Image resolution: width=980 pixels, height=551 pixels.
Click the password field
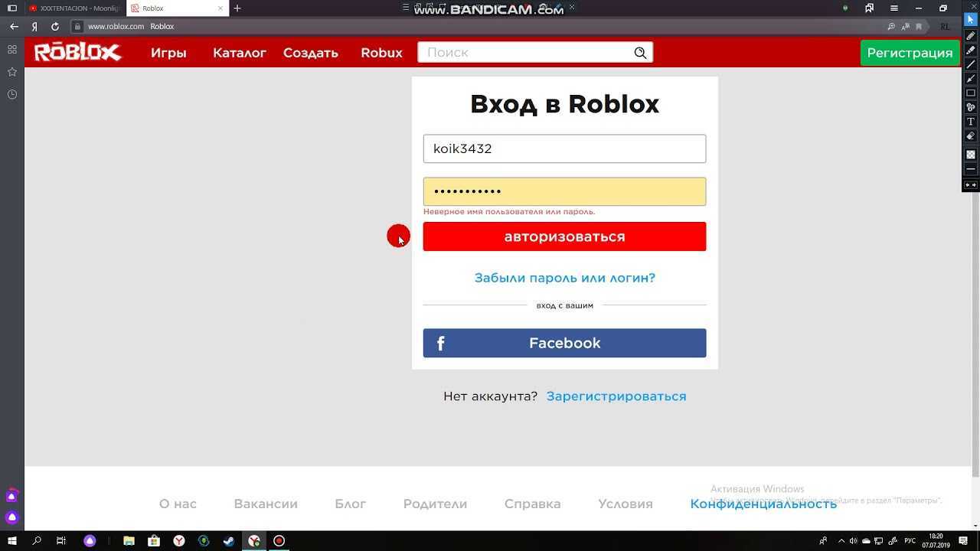564,191
